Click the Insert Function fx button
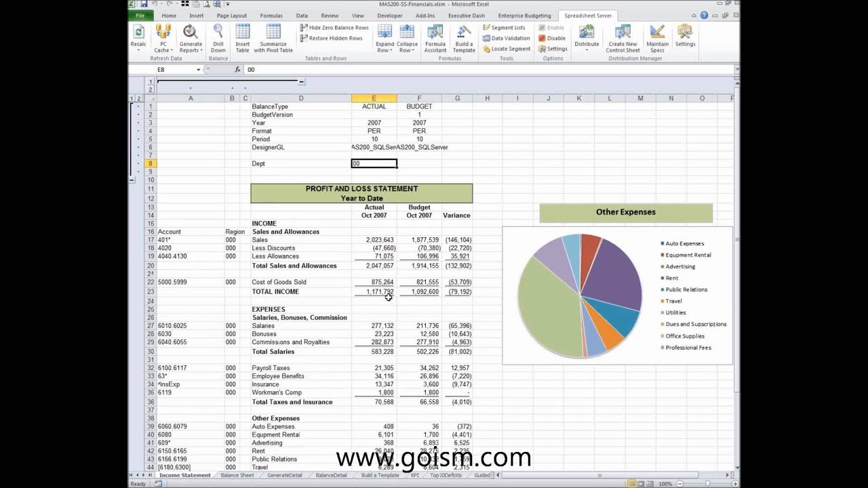Viewport: 868px width, 488px height. (237, 70)
